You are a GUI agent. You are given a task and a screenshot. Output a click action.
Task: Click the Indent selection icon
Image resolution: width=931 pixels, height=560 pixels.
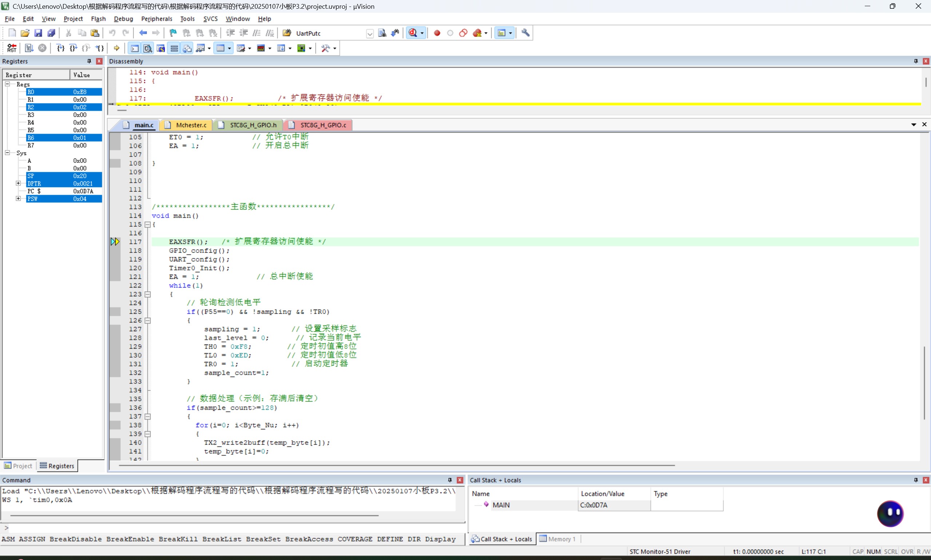[230, 33]
